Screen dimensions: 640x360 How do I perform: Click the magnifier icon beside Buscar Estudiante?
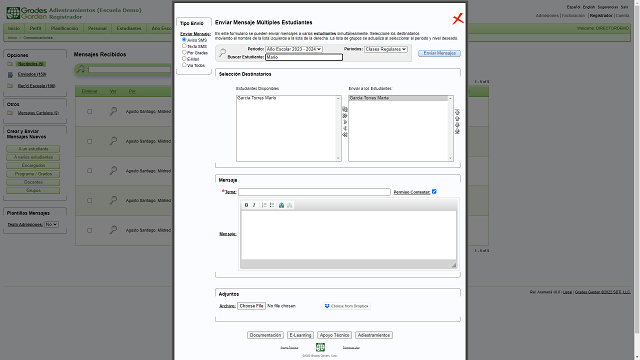(222, 53)
